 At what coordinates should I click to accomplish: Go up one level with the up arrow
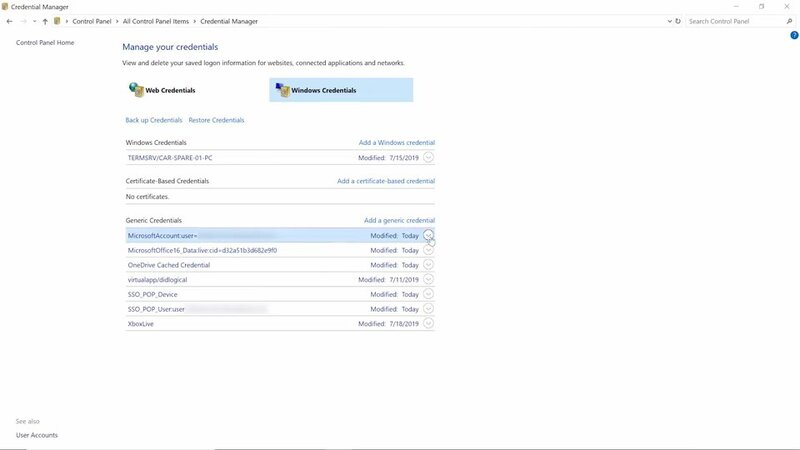45,21
